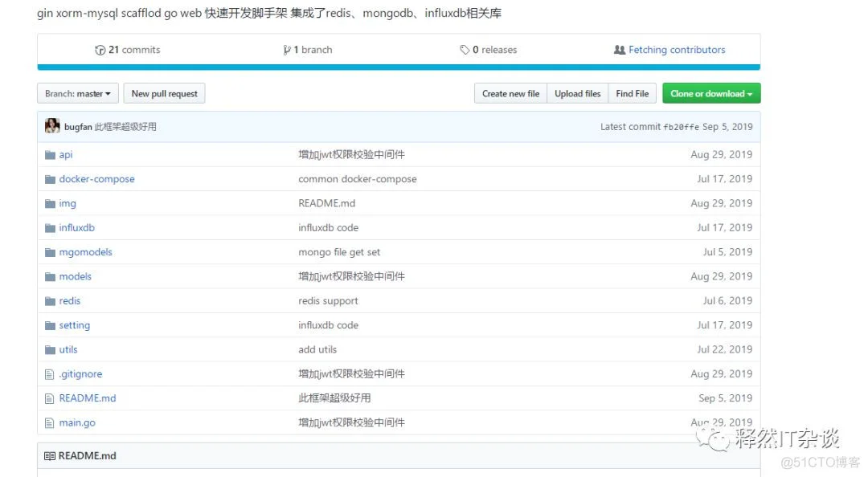Open the api folder
Image resolution: width=868 pixels, height=477 pixels.
point(66,154)
